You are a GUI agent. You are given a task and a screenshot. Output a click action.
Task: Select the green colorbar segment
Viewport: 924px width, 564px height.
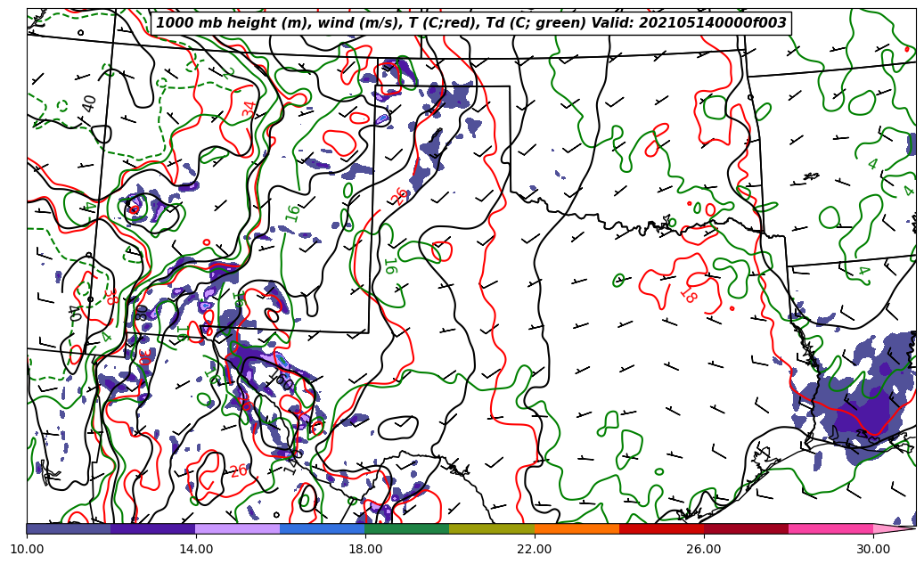coord(406,528)
